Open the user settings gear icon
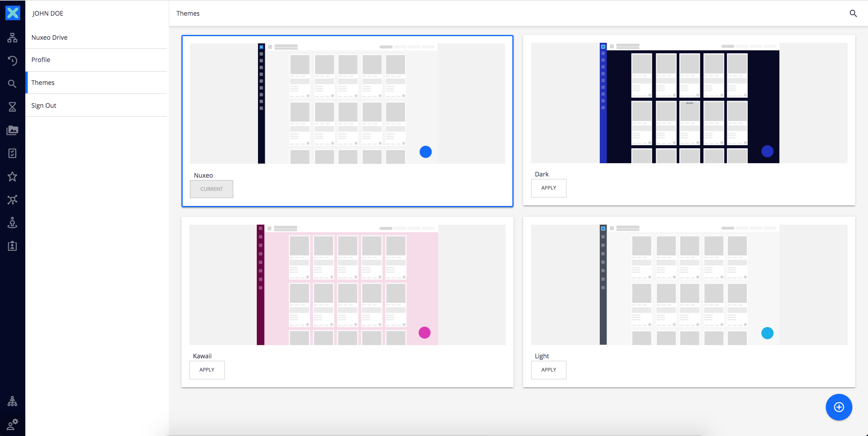The image size is (868, 436). (x=12, y=424)
